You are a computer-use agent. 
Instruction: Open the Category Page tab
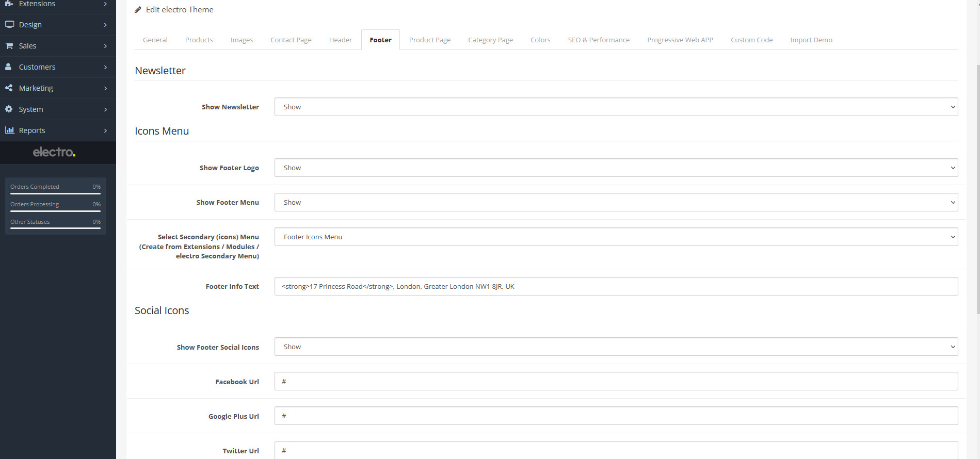point(490,40)
